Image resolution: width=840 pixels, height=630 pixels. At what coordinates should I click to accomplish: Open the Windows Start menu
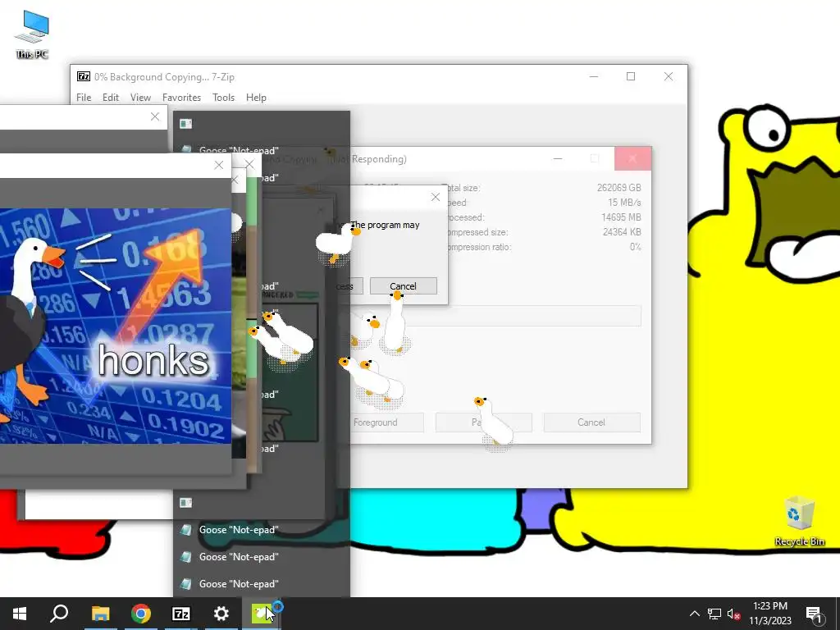pos(20,614)
